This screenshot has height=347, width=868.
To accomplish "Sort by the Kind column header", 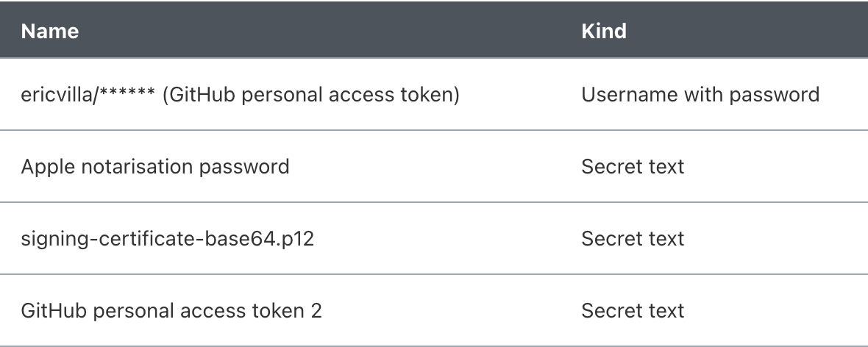I will 603,32.
